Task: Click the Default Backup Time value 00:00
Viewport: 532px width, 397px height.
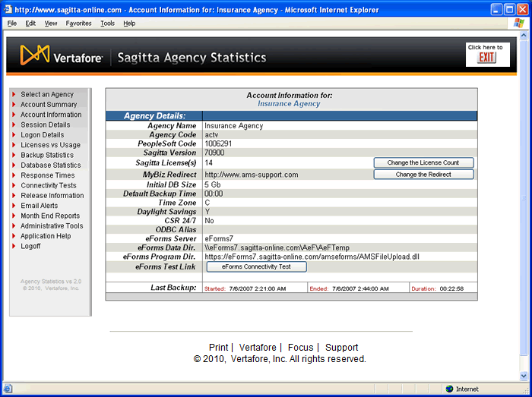Action: click(x=214, y=194)
